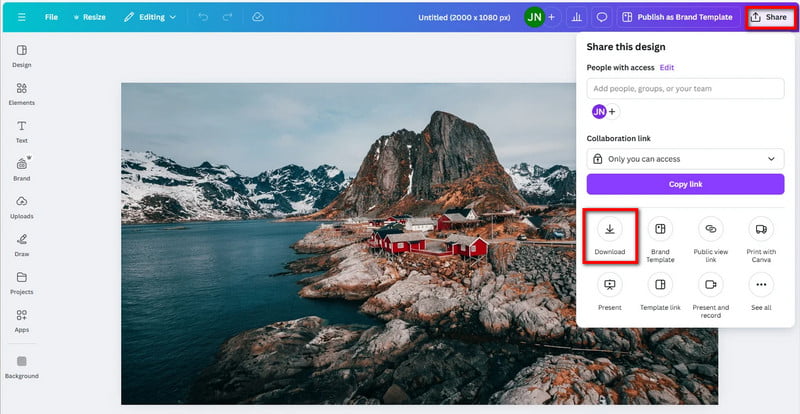Expand the Editing mode dropdown
This screenshot has height=414, width=800.
tap(149, 17)
